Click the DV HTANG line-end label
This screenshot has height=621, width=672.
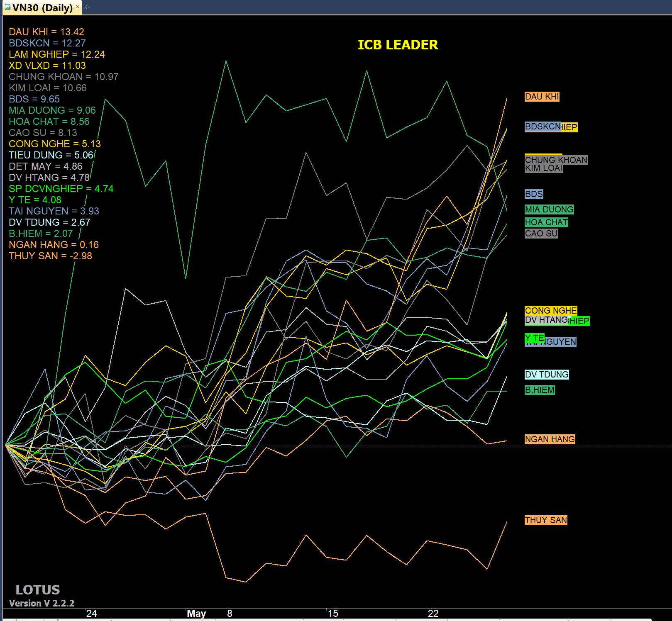(546, 320)
